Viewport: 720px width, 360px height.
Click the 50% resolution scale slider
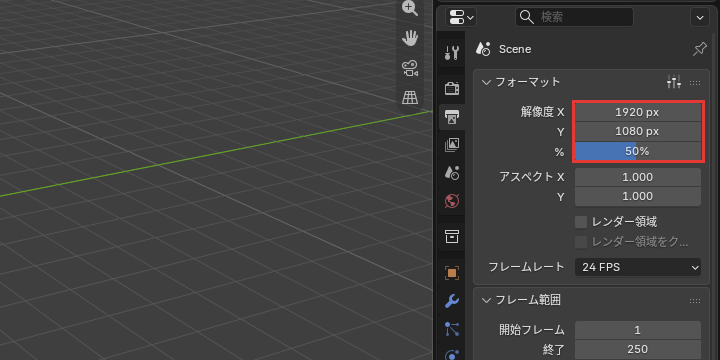(638, 152)
